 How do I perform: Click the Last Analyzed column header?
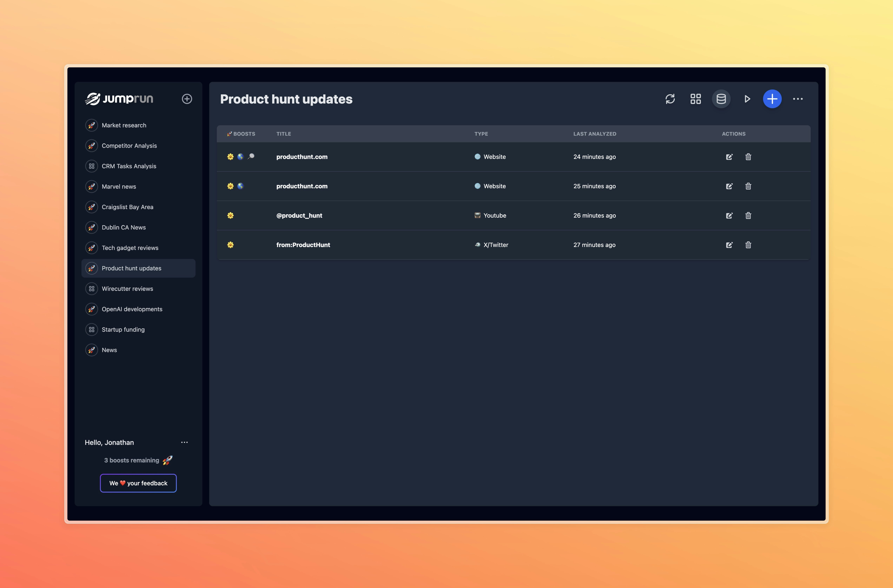pyautogui.click(x=594, y=134)
